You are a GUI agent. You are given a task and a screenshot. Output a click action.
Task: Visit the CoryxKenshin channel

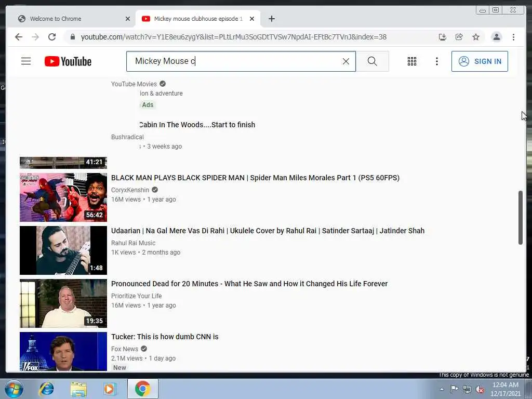point(130,190)
